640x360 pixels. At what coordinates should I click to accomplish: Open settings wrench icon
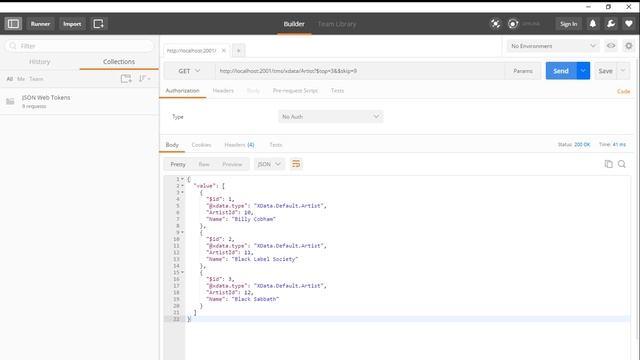(611, 24)
